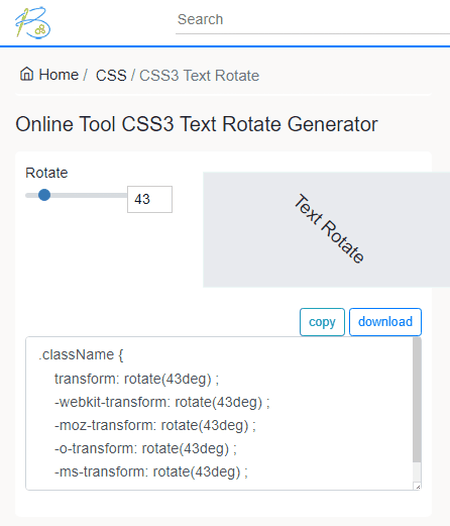Open the Home breadcrumb link

coord(58,74)
